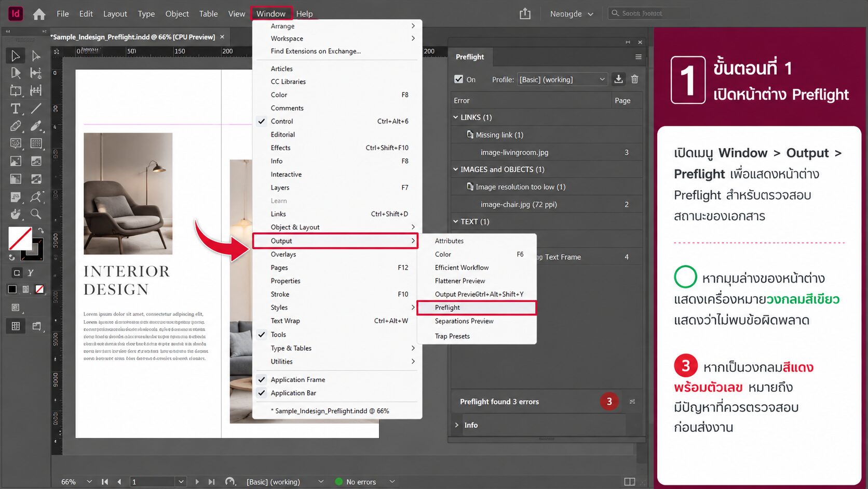This screenshot has height=489, width=868.
Task: Toggle the Preflight On checkbox
Action: coord(458,79)
